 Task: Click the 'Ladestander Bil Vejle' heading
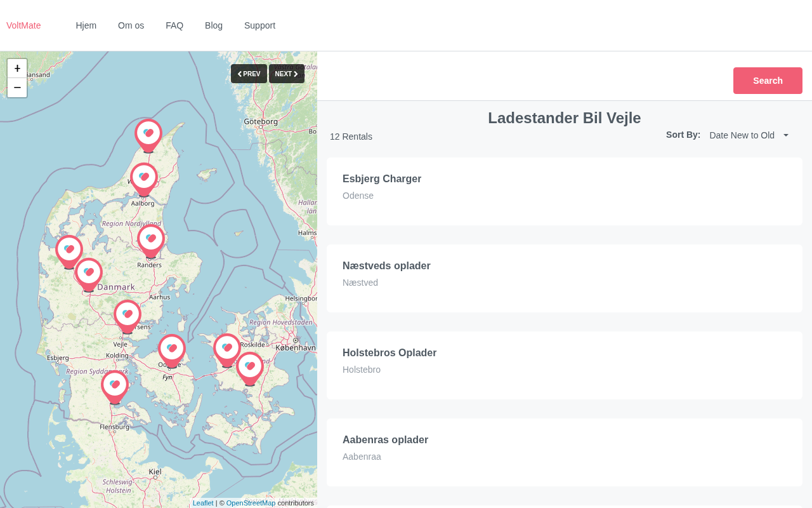[565, 118]
